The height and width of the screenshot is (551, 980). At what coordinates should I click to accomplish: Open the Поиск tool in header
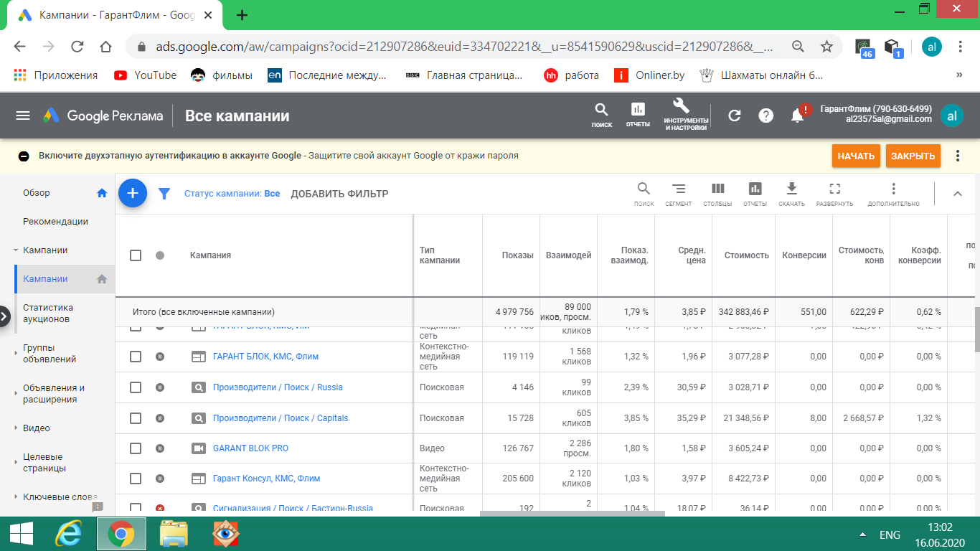point(601,115)
